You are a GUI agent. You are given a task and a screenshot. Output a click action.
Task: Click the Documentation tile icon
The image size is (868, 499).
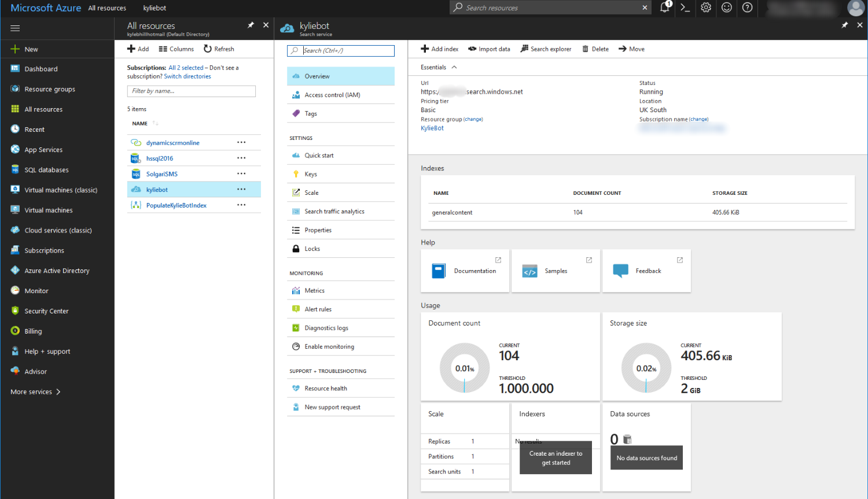click(x=439, y=271)
